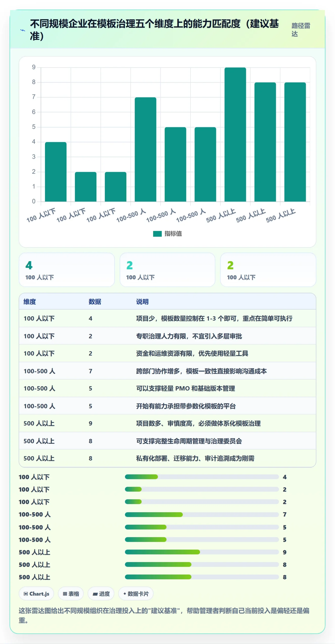Click the progress bar with value 7
The image size is (335, 644).
point(202,514)
